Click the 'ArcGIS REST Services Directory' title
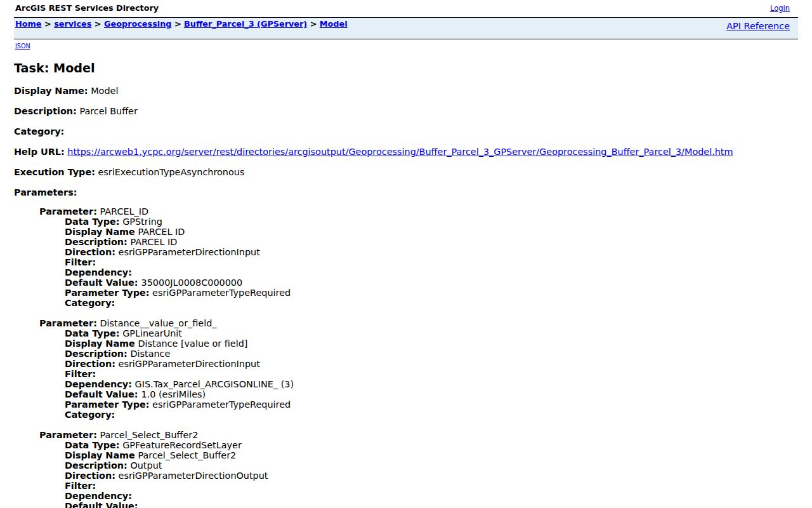Screen dimensions: 812x508 87,8
